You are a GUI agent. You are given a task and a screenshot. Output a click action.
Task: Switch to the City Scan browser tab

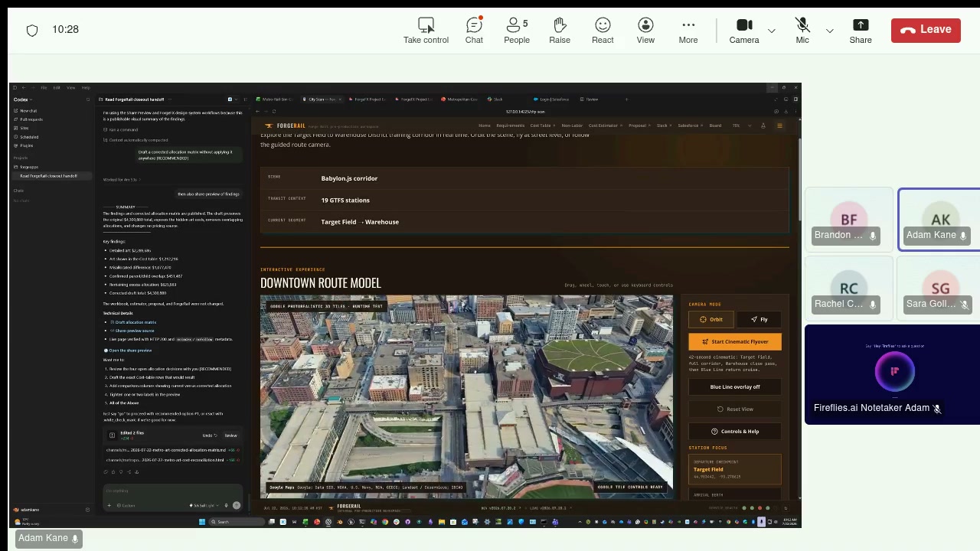[x=322, y=99]
